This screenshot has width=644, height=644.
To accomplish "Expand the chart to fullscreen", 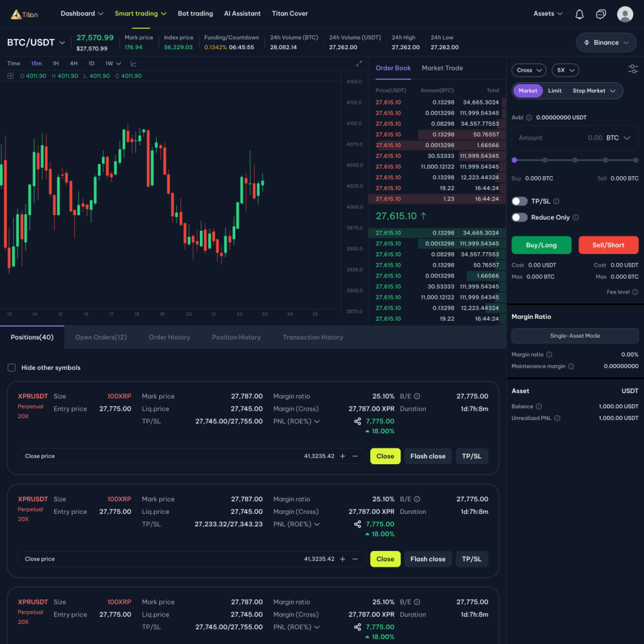I will 359,64.
